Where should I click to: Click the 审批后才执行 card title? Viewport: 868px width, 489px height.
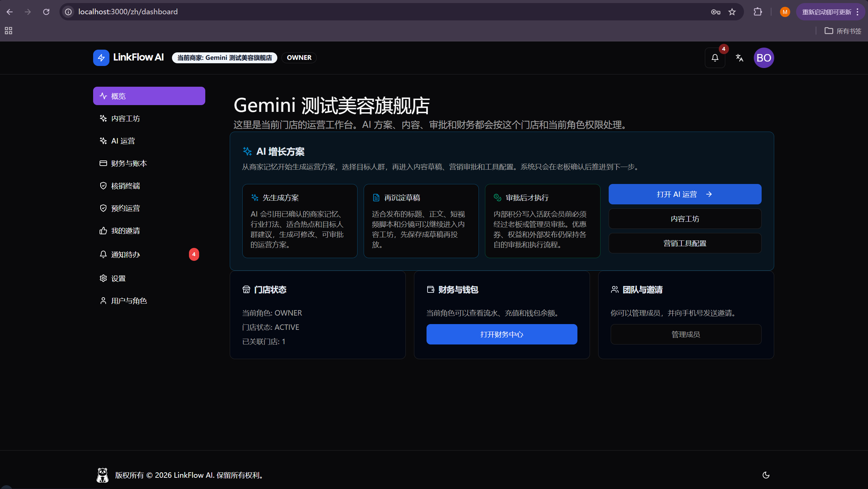(527, 198)
